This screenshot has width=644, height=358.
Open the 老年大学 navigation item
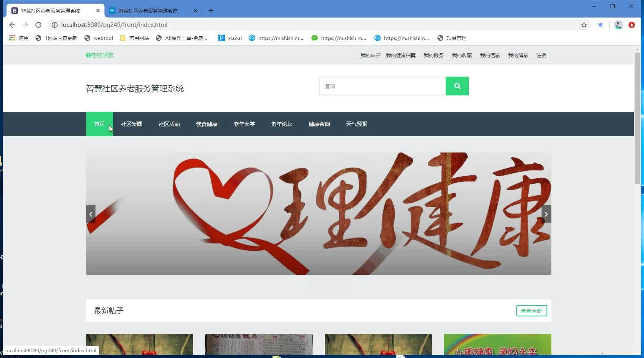[x=244, y=124]
